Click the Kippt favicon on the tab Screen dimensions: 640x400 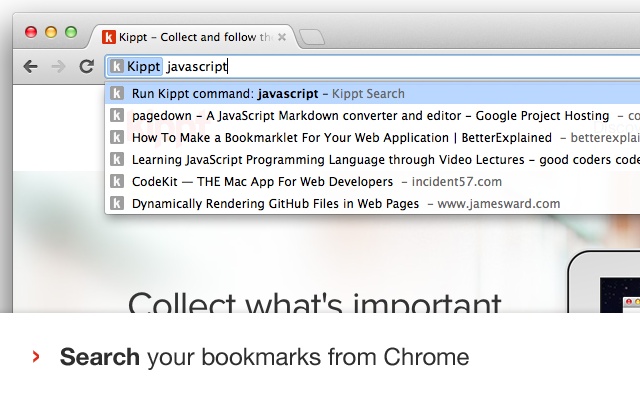click(x=109, y=37)
